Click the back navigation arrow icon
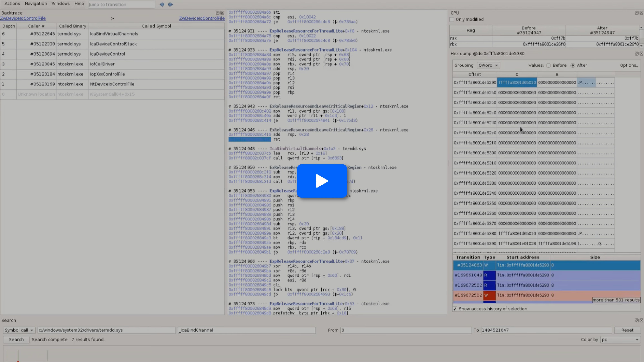This screenshot has height=362, width=644. tap(162, 4)
